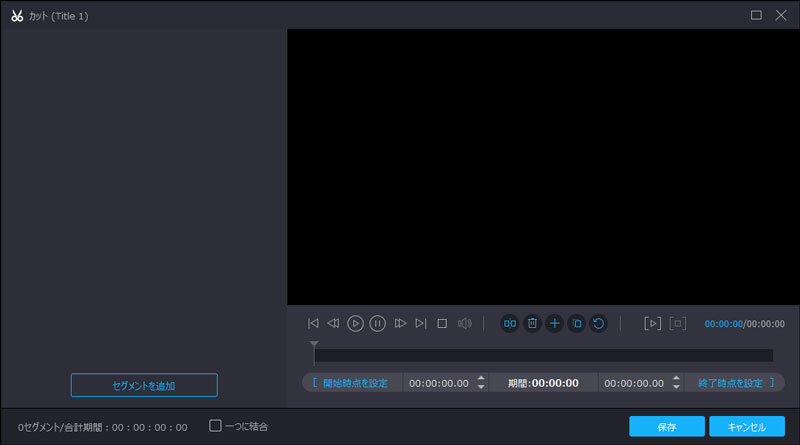Enable the 一つに結合 checkbox
This screenshot has width=800, height=445.
tap(215, 426)
